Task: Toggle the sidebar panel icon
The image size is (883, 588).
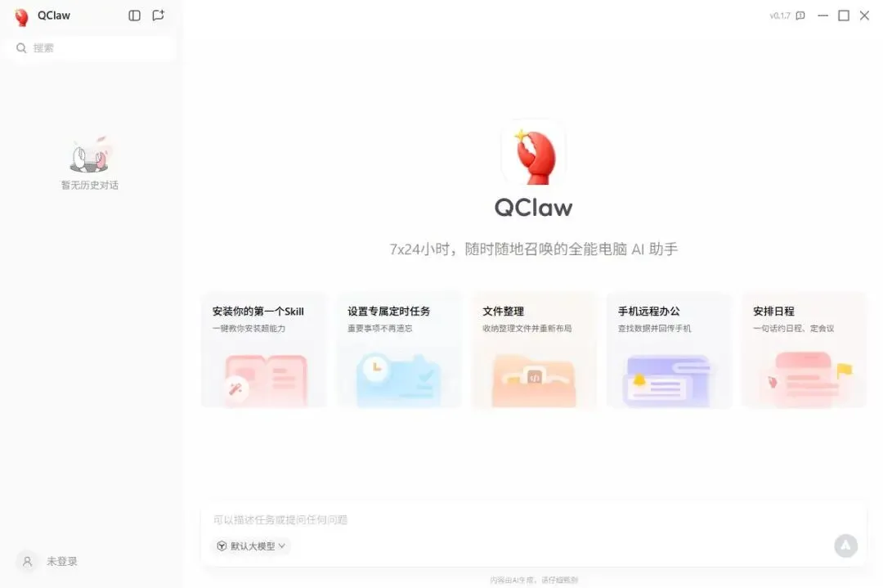Action: click(x=134, y=16)
